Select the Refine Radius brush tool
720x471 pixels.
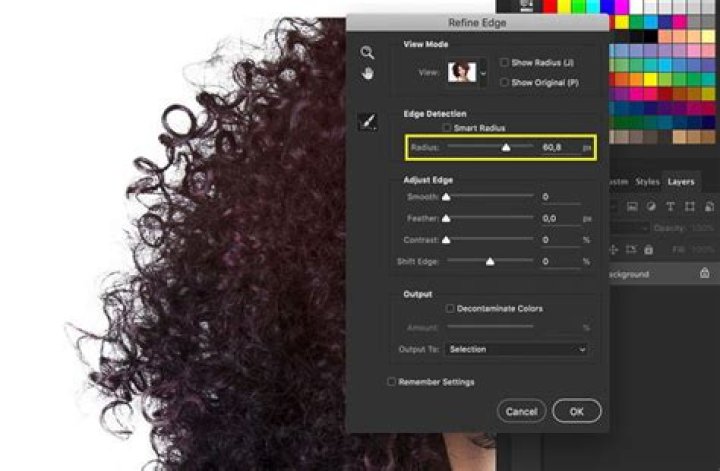pyautogui.click(x=367, y=122)
